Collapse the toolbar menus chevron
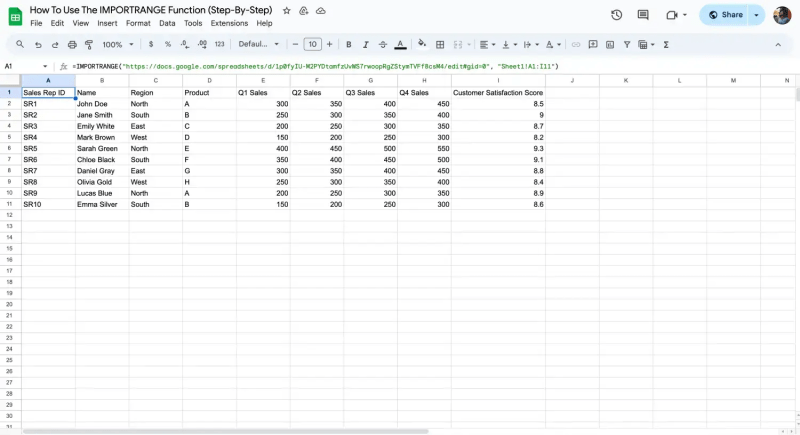The width and height of the screenshot is (800, 435). click(778, 45)
